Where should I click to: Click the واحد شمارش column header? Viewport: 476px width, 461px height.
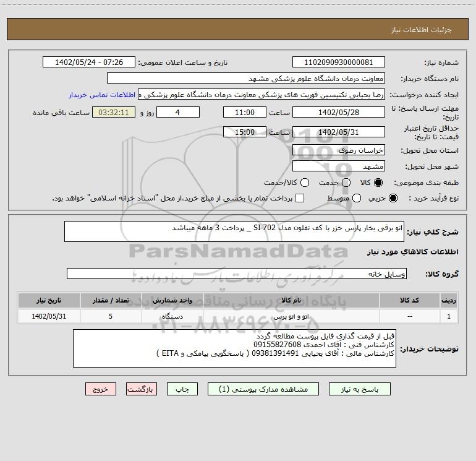coord(172,300)
